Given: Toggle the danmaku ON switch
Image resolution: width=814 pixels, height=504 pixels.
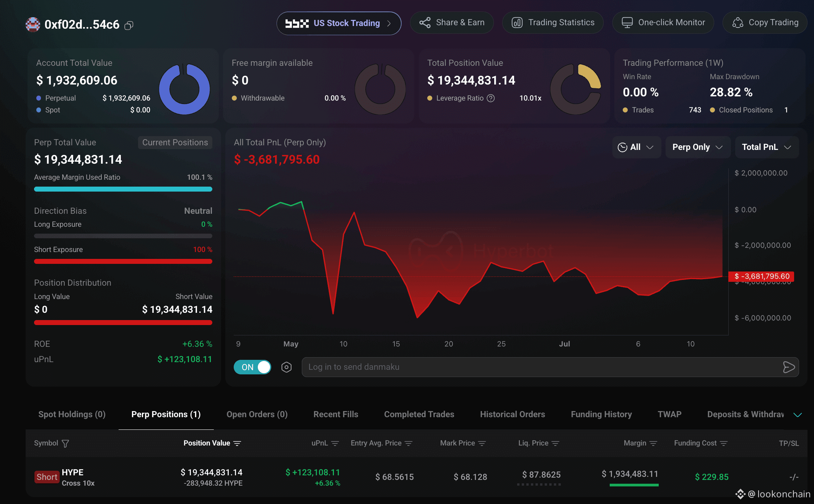Looking at the screenshot, I should coord(252,367).
